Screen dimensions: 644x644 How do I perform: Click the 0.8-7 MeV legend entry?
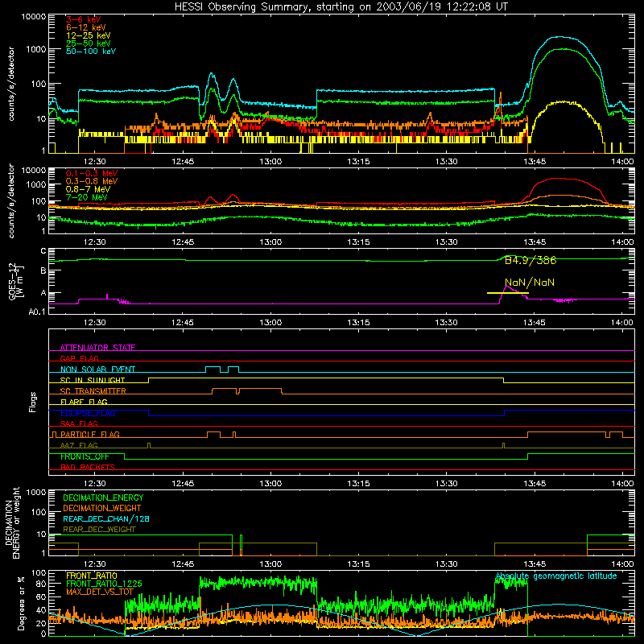(88, 189)
